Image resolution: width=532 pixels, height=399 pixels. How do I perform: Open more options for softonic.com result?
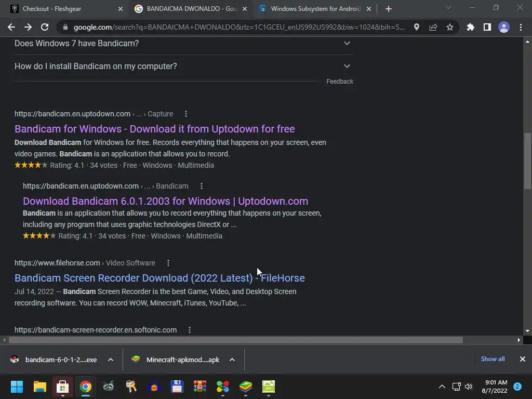click(x=190, y=330)
